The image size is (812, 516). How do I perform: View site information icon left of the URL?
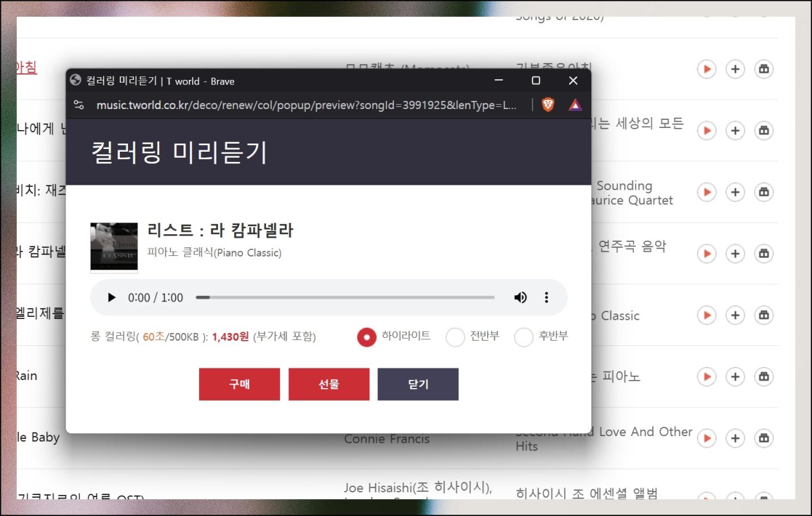79,105
